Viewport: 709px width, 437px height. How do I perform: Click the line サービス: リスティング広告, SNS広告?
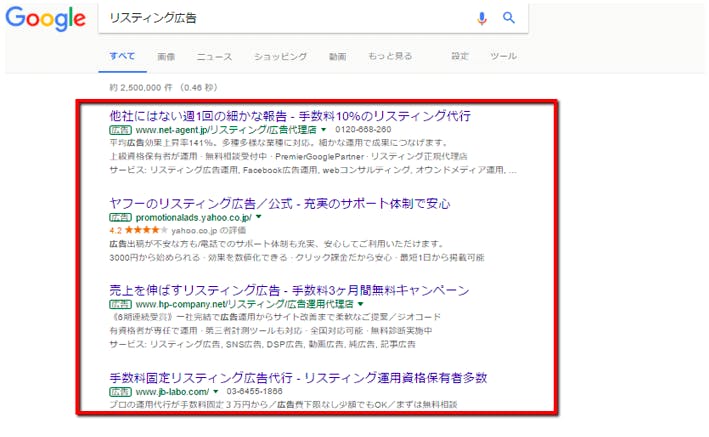[x=262, y=345]
